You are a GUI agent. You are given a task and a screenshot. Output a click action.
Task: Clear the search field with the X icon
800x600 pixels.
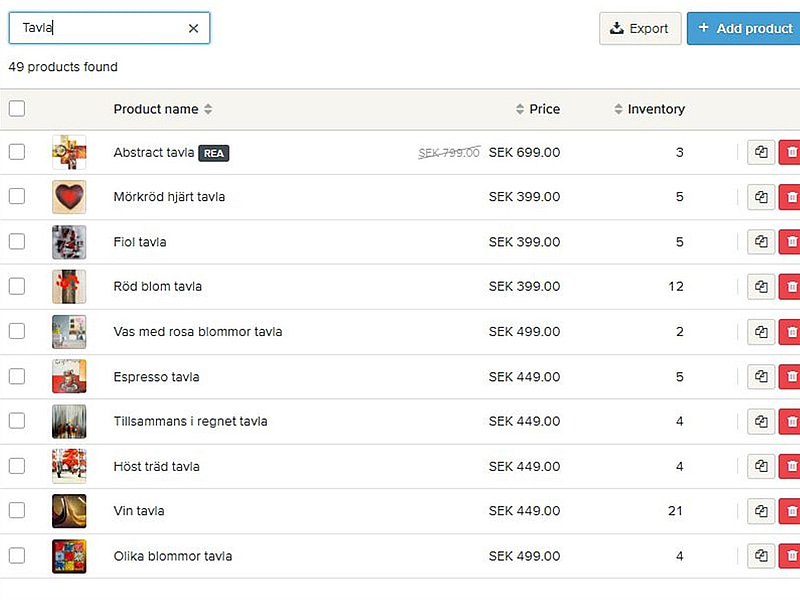(x=193, y=28)
